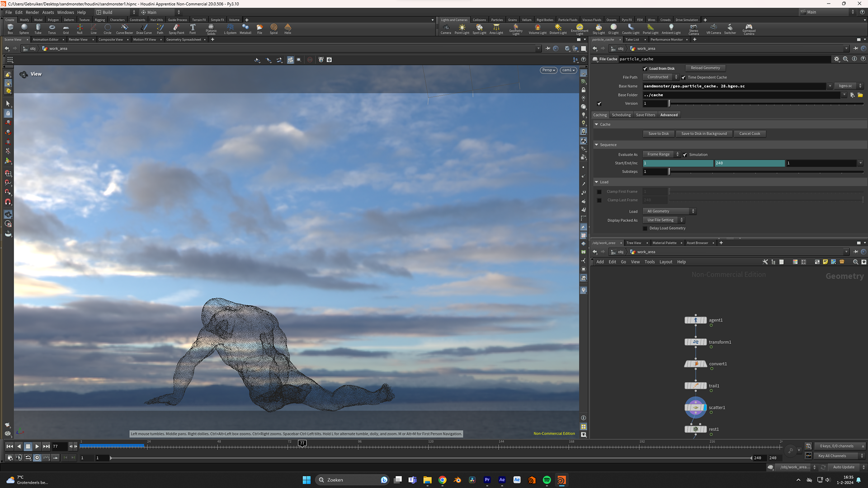Open the Render menu
Viewport: 868px width, 488px height.
(x=32, y=12)
